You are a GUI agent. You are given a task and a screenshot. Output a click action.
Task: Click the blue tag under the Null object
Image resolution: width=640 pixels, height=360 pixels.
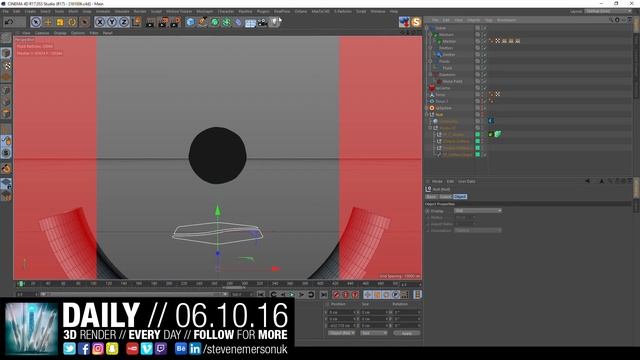[491, 121]
